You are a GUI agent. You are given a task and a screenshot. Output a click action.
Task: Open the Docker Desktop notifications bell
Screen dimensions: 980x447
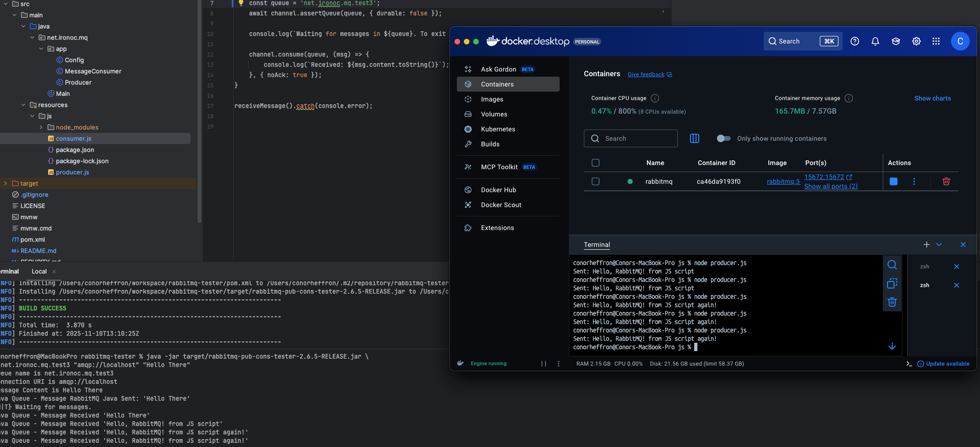pos(875,41)
